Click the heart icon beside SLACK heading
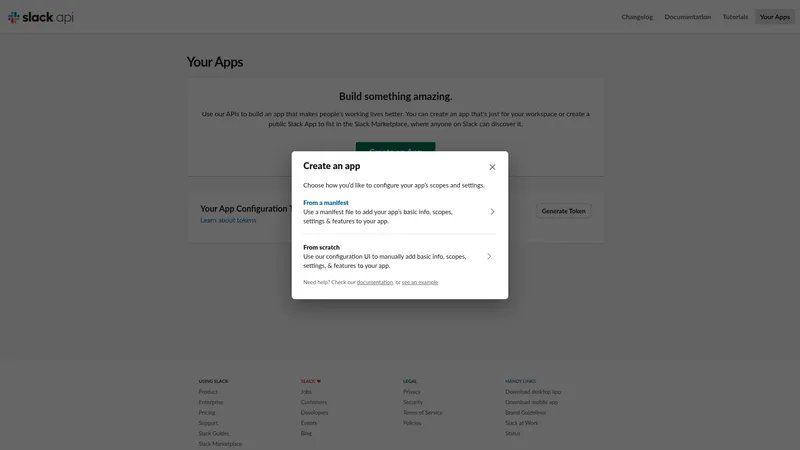800x450 pixels. coord(318,381)
